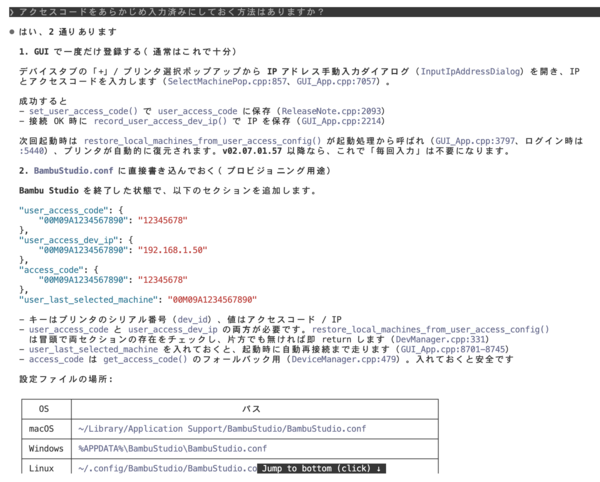Click the パス table header cell

click(x=255, y=409)
